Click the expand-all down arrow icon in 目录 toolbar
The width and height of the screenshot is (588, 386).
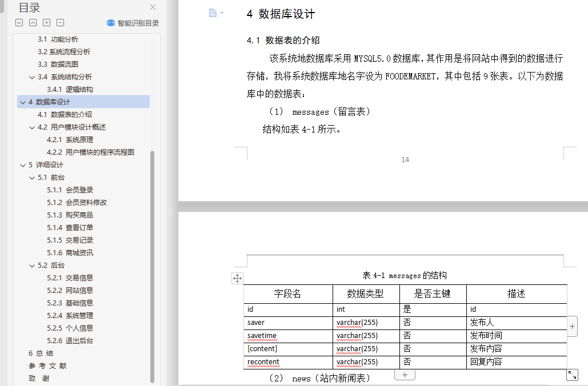coord(19,22)
